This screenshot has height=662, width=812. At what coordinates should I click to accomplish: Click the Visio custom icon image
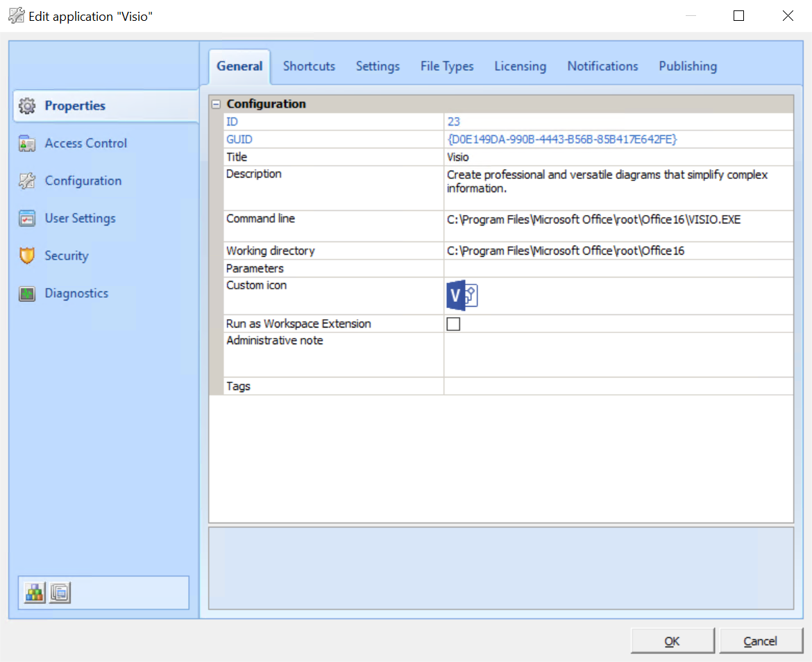point(462,296)
